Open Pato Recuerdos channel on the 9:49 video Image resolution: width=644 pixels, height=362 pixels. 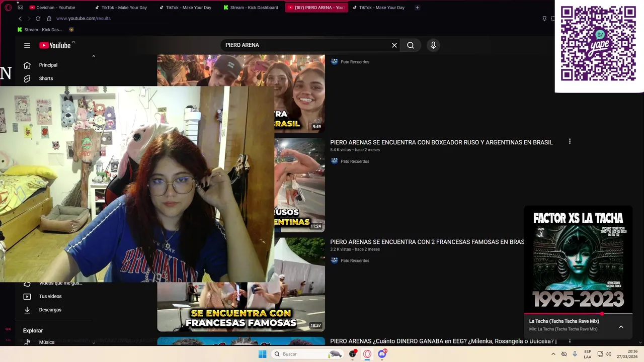pyautogui.click(x=355, y=62)
